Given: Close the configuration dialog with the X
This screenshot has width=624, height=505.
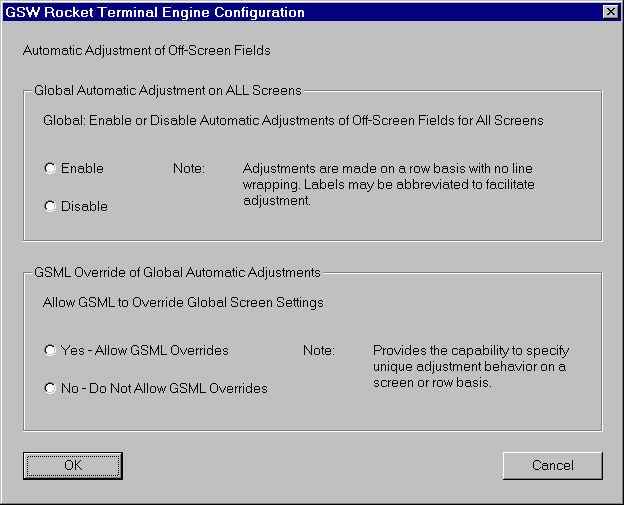Looking at the screenshot, I should 611,12.
